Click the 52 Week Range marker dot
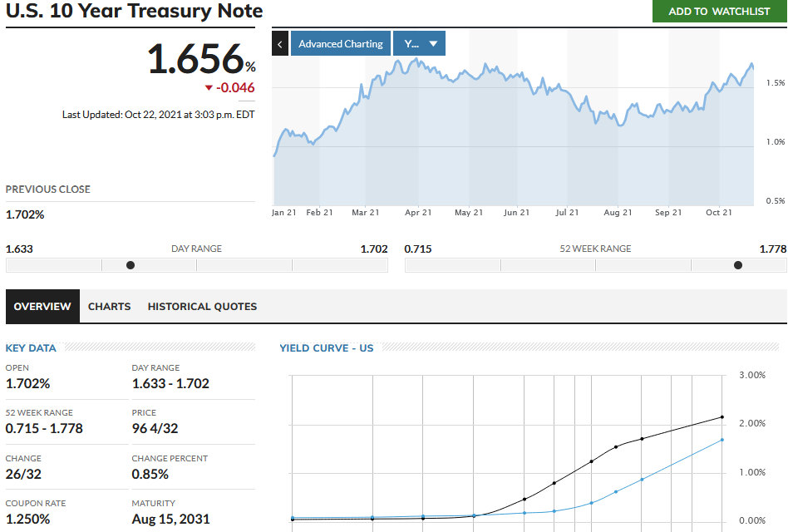The image size is (788, 532). (738, 265)
